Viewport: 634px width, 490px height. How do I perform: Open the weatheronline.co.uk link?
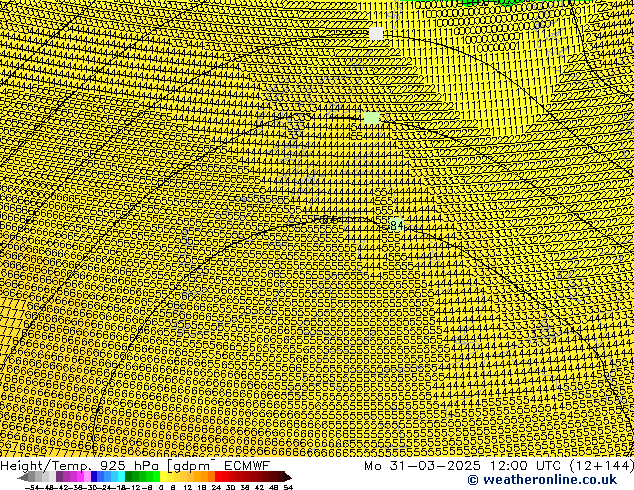tap(542, 480)
